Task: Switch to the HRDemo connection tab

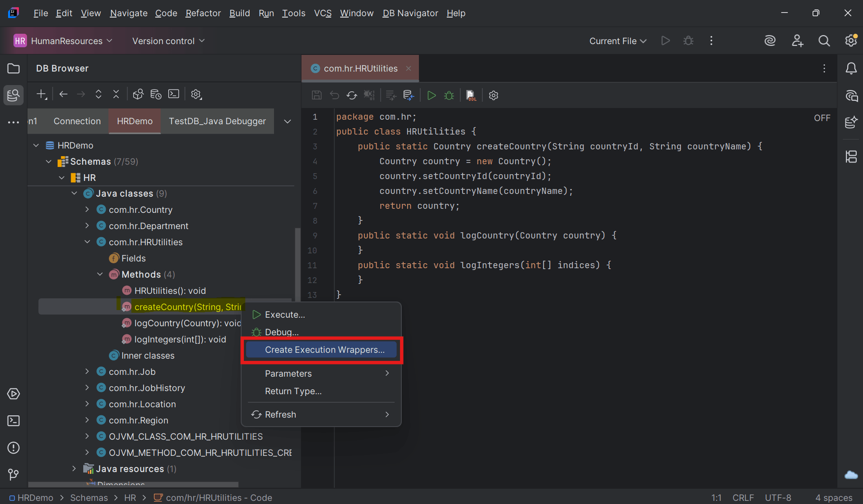Action: click(134, 121)
